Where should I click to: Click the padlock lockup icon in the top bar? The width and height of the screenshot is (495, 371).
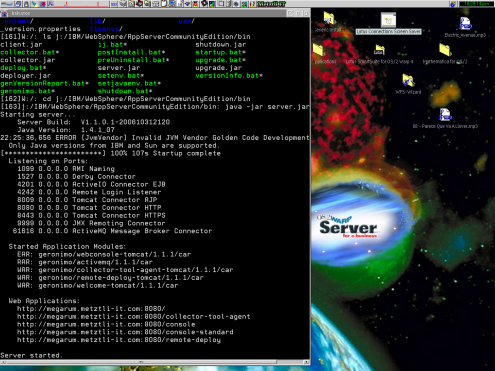pyautogui.click(x=26, y=4)
